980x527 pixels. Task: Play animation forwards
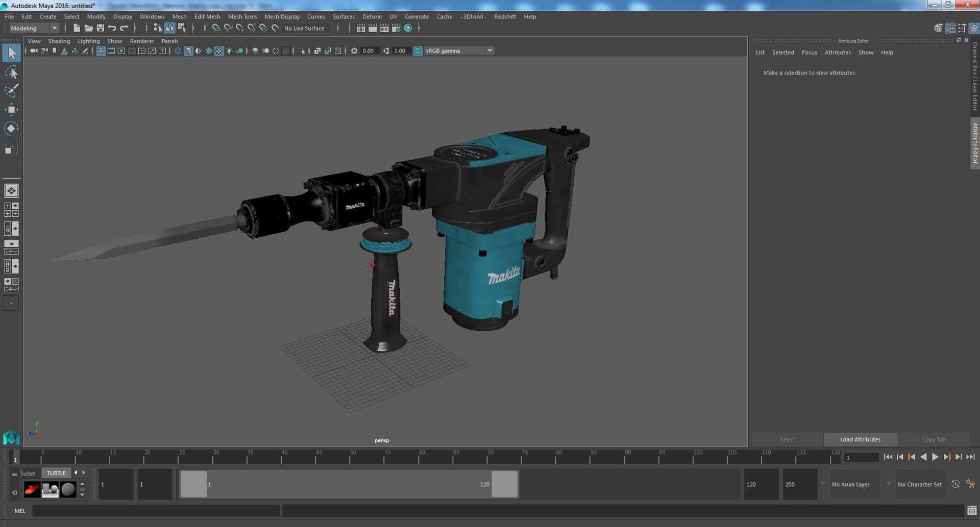pos(935,457)
